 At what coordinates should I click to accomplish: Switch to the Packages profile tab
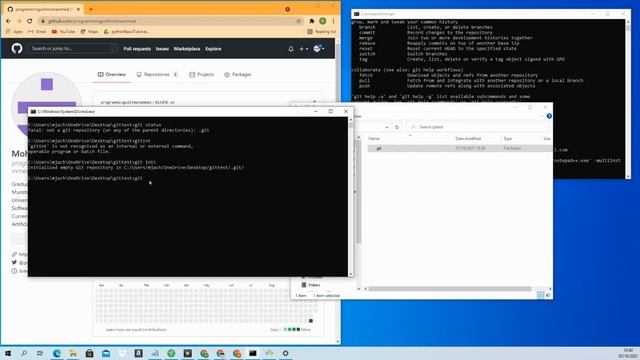tap(238, 75)
